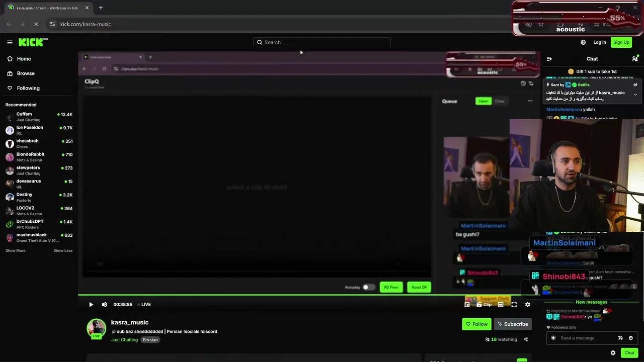Click the search magnifier icon
This screenshot has width=644, height=362.
[x=260, y=42]
